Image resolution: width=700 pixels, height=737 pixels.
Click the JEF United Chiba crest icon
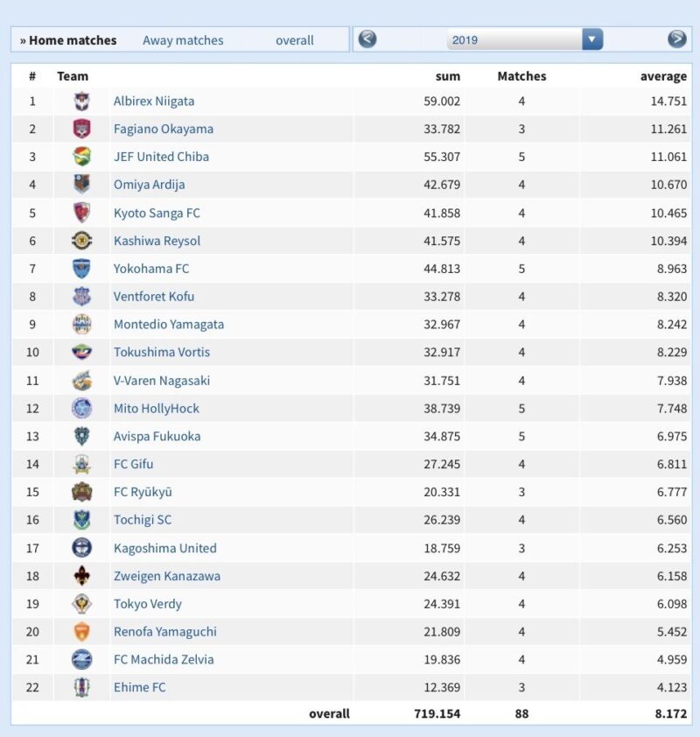(x=81, y=157)
